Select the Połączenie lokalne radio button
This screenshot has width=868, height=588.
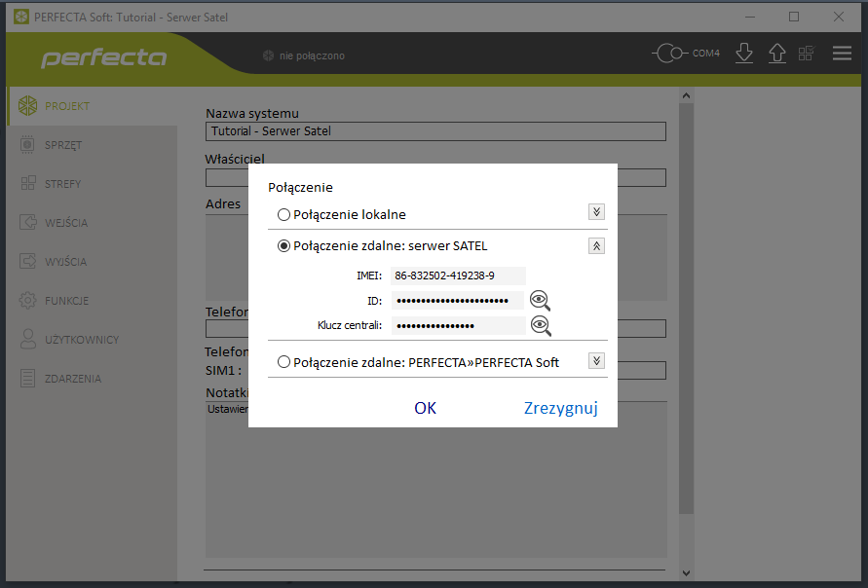coord(283,214)
